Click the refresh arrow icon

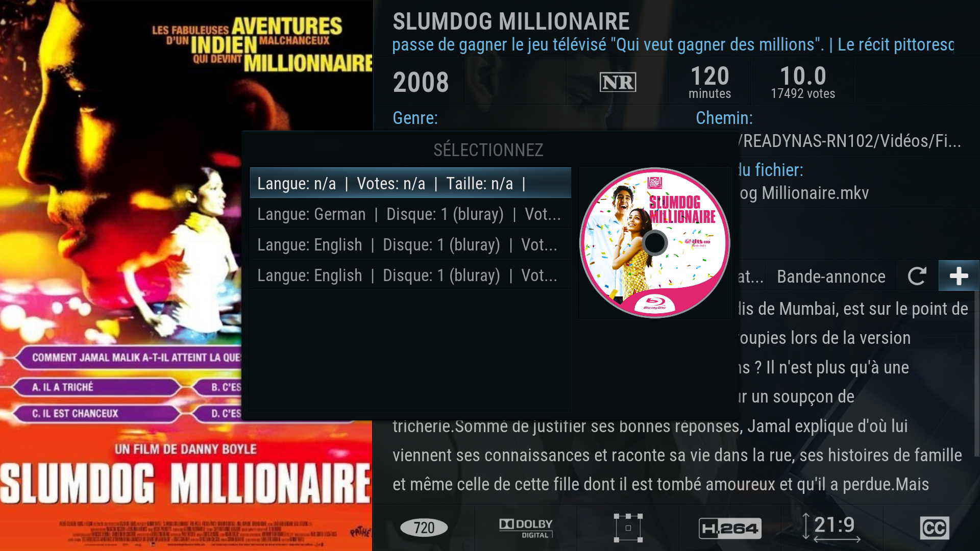click(917, 276)
